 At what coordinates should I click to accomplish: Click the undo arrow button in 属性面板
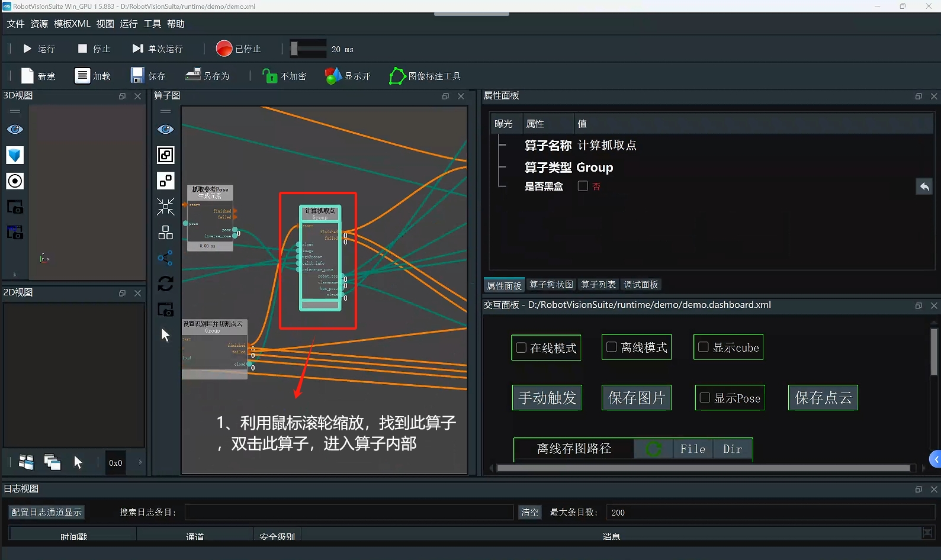[x=924, y=186]
